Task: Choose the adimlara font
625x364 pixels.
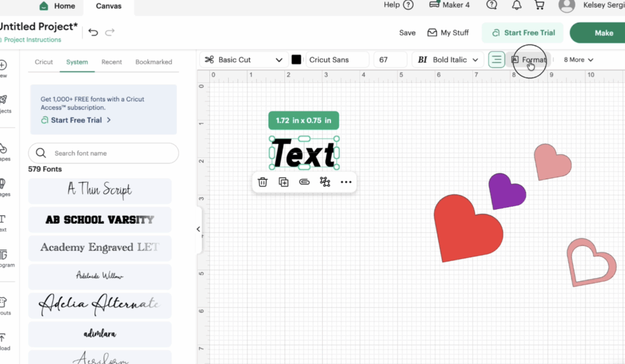Action: click(99, 334)
